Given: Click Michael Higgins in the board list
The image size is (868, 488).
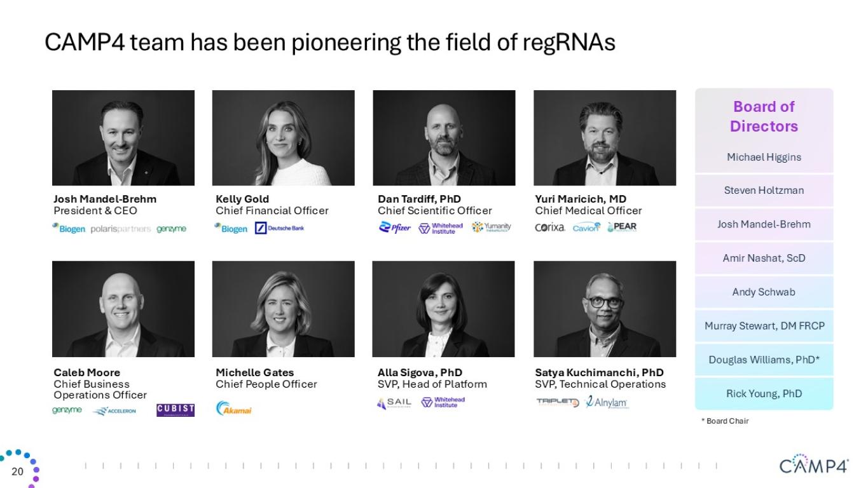Looking at the screenshot, I should pyautogui.click(x=764, y=157).
